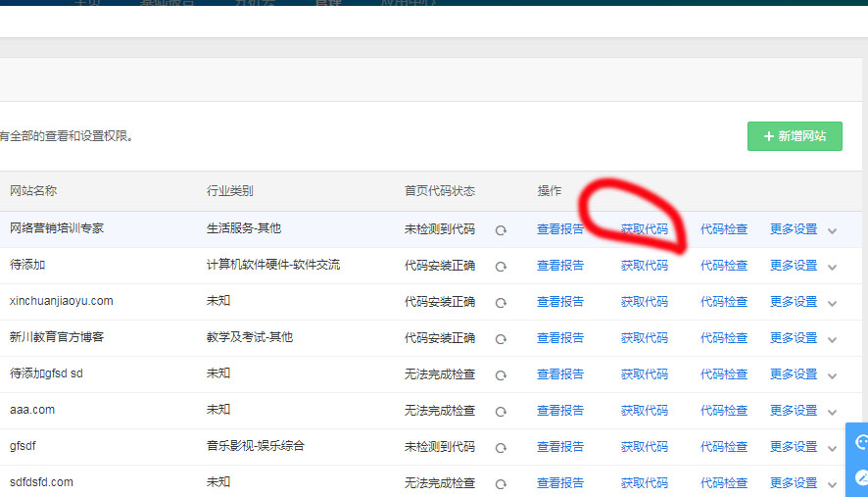The height and width of the screenshot is (497, 868).
Task: Get code for sdfdsfd.com
Action: 645,483
